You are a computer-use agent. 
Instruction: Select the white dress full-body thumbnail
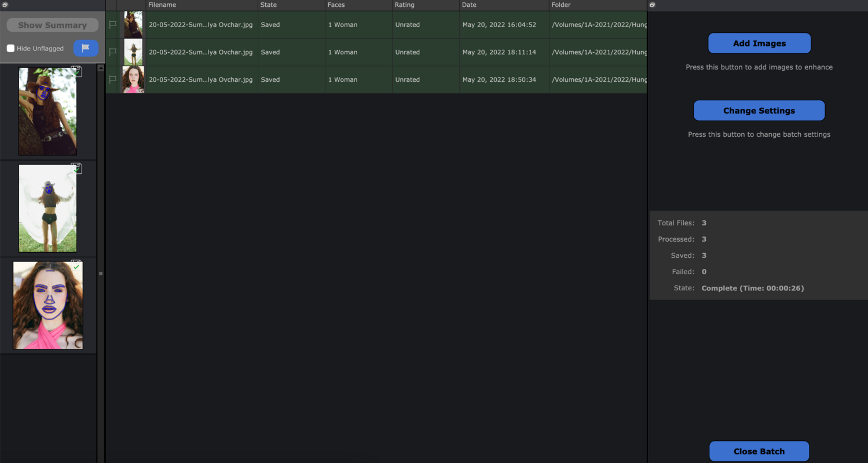coord(47,208)
